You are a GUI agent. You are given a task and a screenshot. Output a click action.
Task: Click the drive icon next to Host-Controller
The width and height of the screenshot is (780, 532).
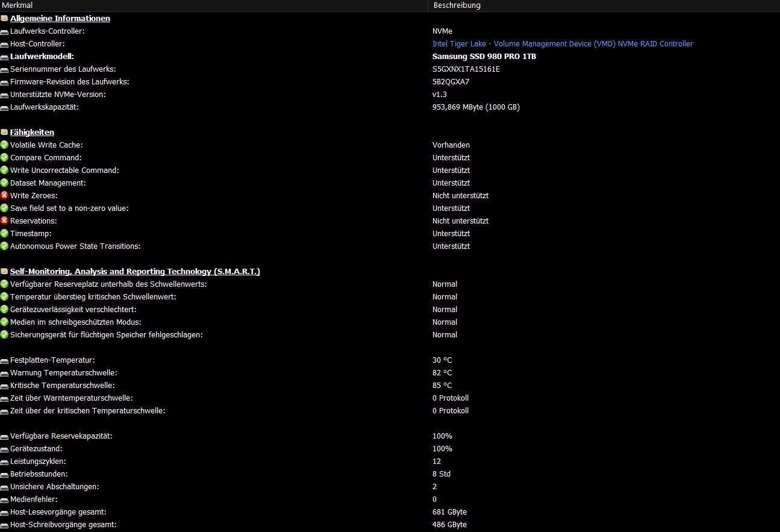tap(4, 44)
